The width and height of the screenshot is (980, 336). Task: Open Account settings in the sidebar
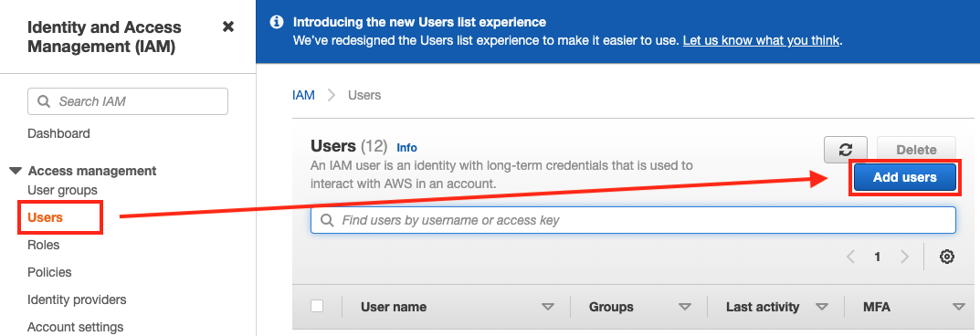point(76,327)
